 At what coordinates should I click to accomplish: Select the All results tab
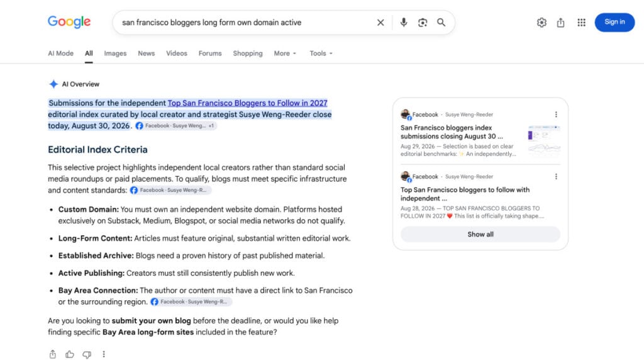pyautogui.click(x=89, y=53)
